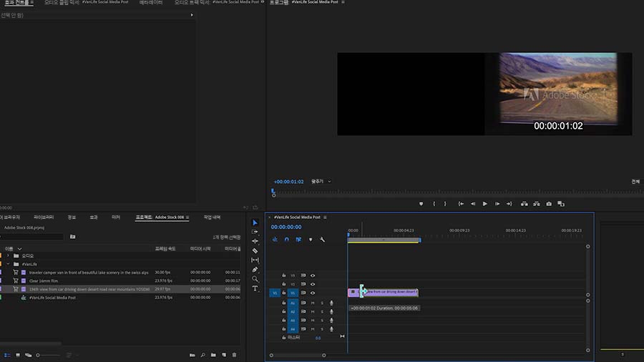
Task: Create new bin in Project panel footer
Action: [x=213, y=355]
